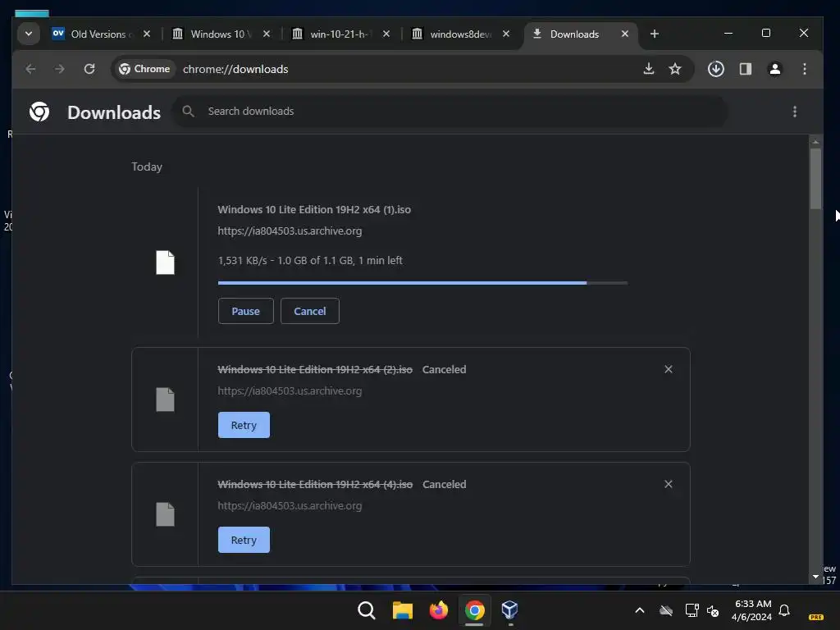Viewport: 840px width, 630px height.
Task: Switch to the windows8dev tab
Action: click(460, 34)
